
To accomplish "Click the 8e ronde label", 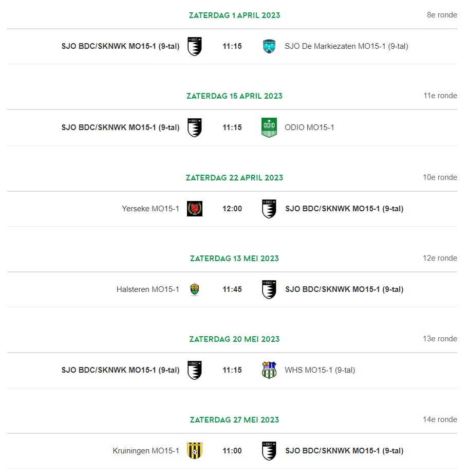I will pyautogui.click(x=442, y=15).
